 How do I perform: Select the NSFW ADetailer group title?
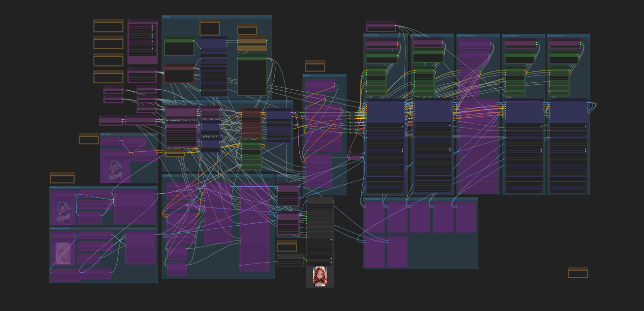click(465, 35)
